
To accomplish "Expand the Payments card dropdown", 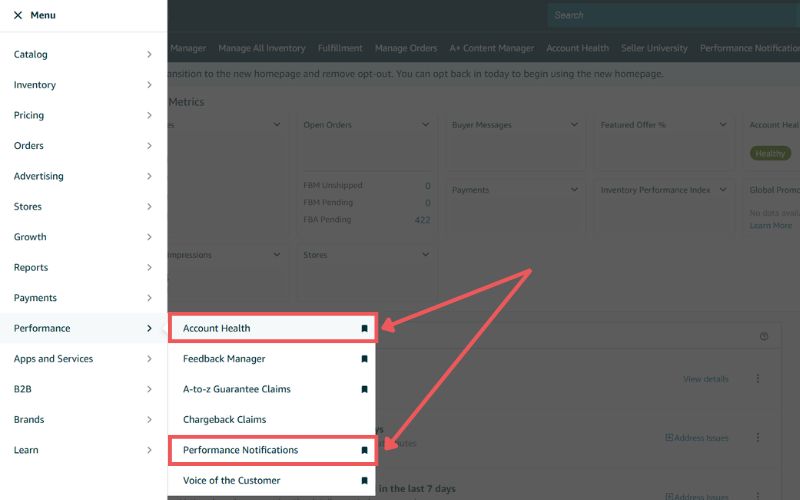I will pos(574,190).
